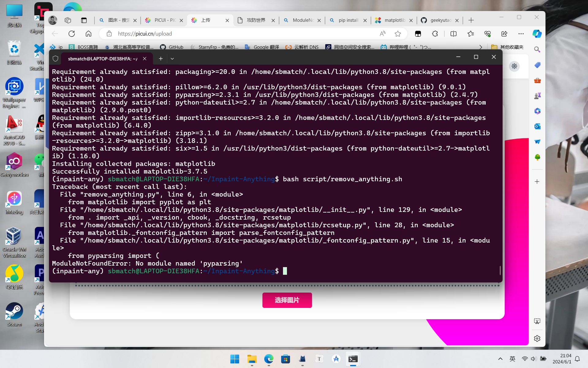
Task: Open split screen view icon
Action: tap(454, 34)
